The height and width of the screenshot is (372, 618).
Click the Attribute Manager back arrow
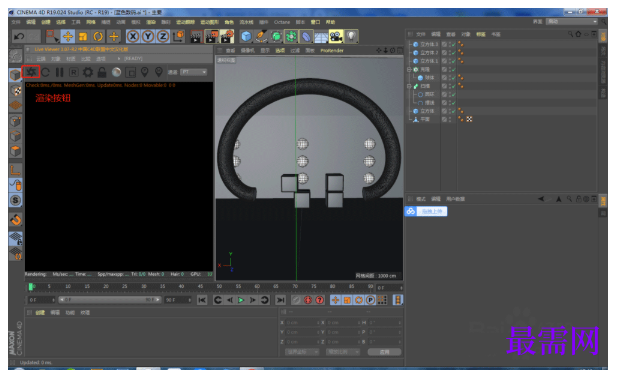[542, 199]
